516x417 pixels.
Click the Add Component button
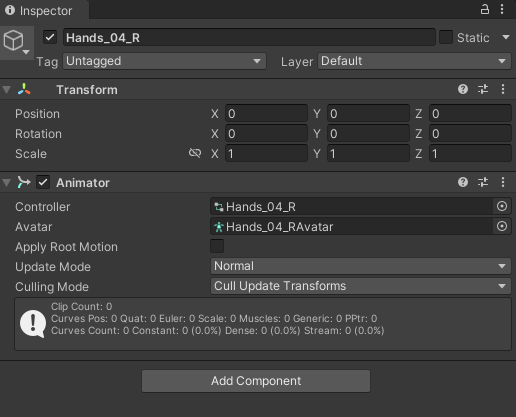pos(256,381)
